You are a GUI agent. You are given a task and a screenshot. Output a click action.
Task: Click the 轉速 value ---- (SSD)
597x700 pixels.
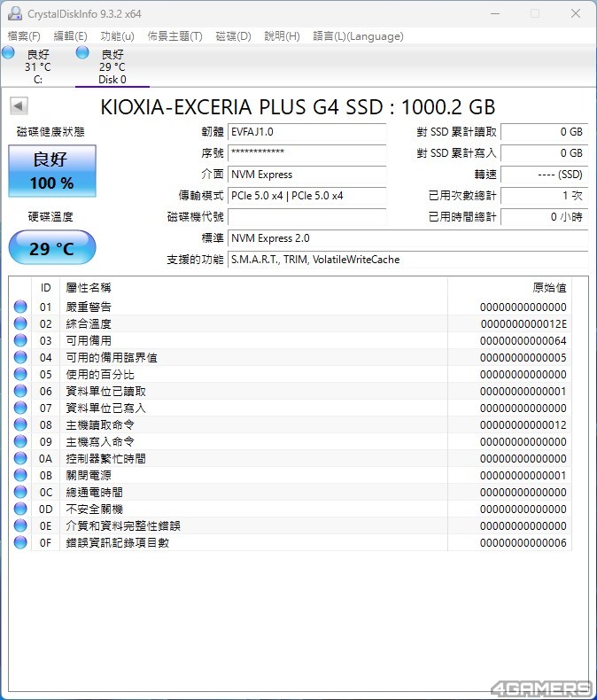(x=545, y=175)
